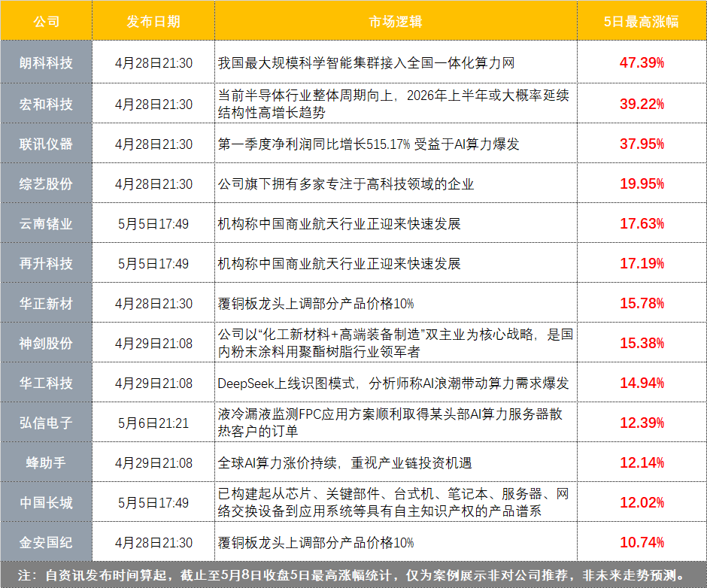Click the 液冷漏液监测FPC应用方案 logic text

[x=390, y=423]
